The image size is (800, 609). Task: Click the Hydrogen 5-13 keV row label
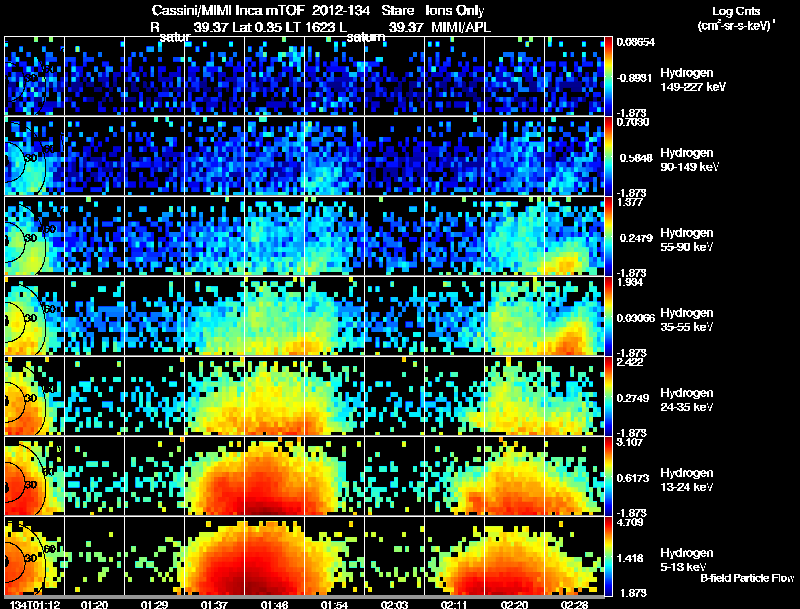pos(687,560)
